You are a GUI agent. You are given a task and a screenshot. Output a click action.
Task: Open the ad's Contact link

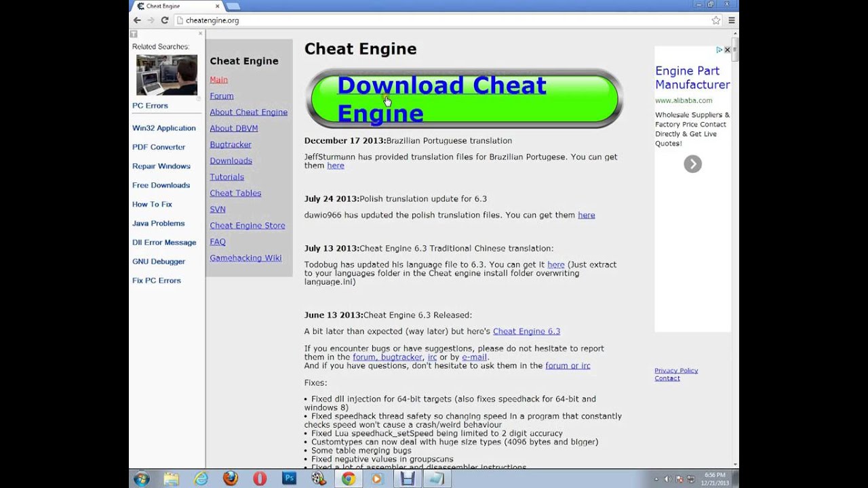point(667,378)
